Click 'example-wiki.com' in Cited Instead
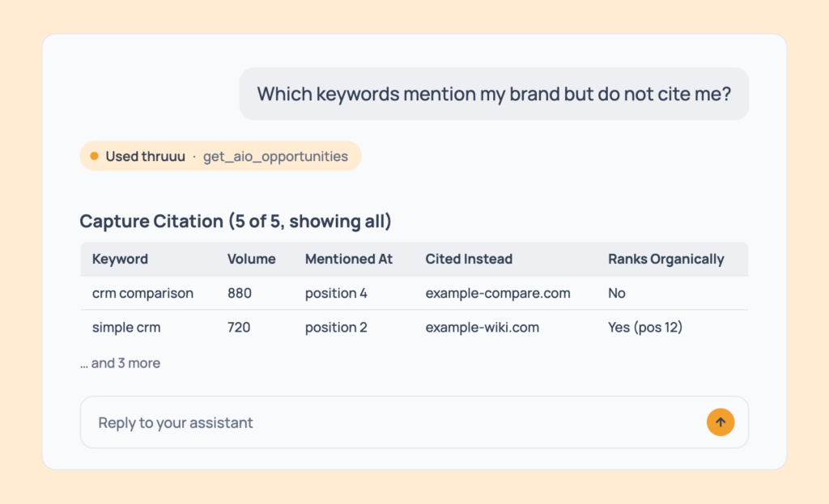The height and width of the screenshot is (504, 829). click(483, 328)
